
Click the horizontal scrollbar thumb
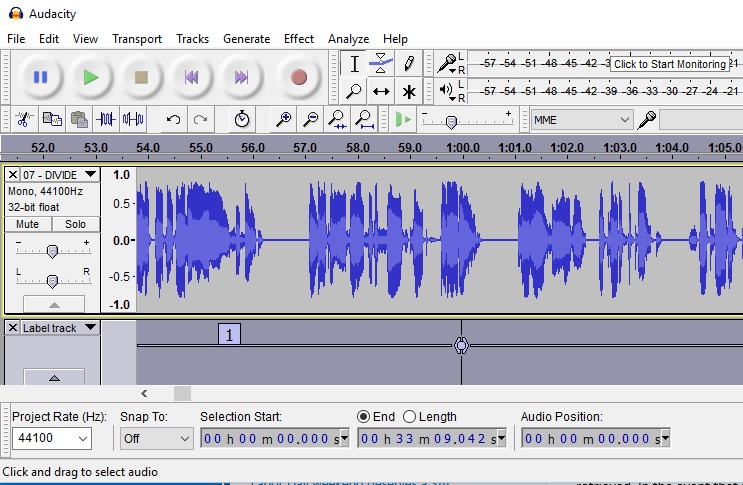[182, 393]
